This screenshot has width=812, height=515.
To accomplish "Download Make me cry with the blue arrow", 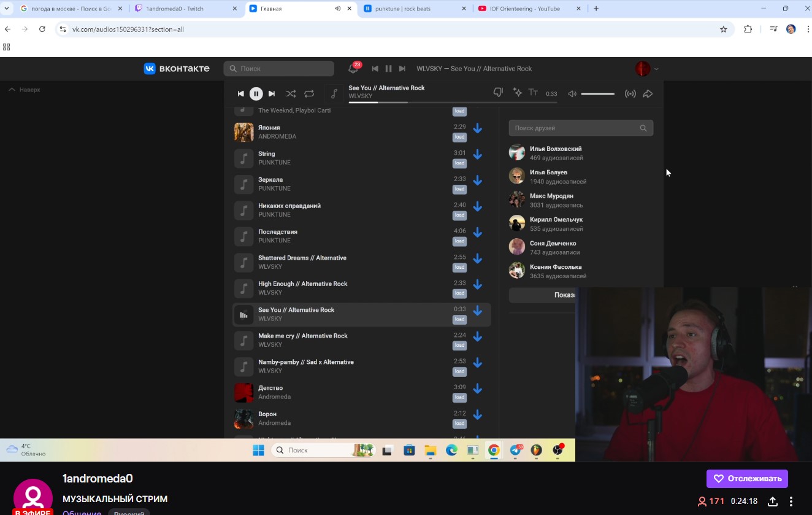I will tap(478, 337).
